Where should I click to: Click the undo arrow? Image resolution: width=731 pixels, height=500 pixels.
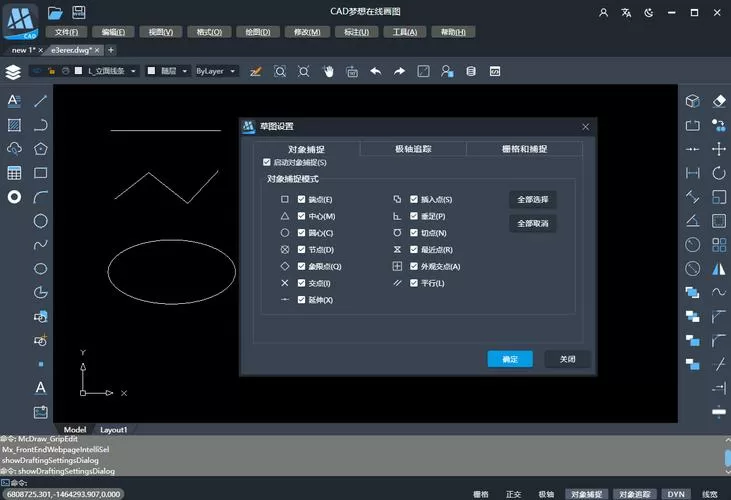tap(376, 71)
